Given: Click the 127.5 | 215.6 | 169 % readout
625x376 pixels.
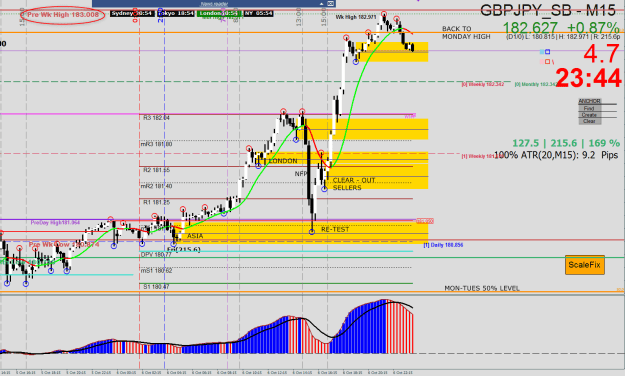Looking at the screenshot, I should (566, 143).
